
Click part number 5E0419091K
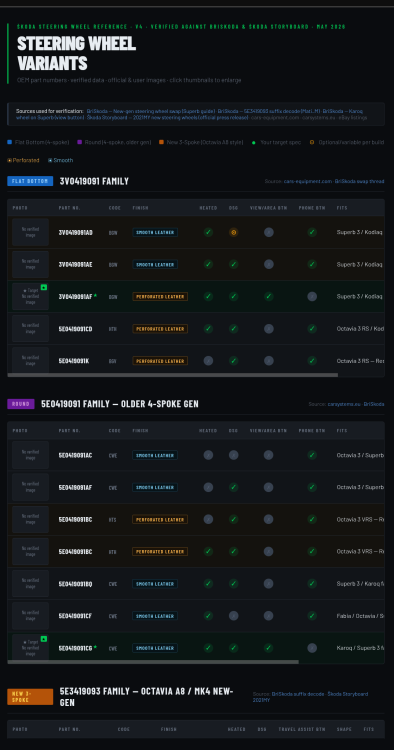point(74,361)
